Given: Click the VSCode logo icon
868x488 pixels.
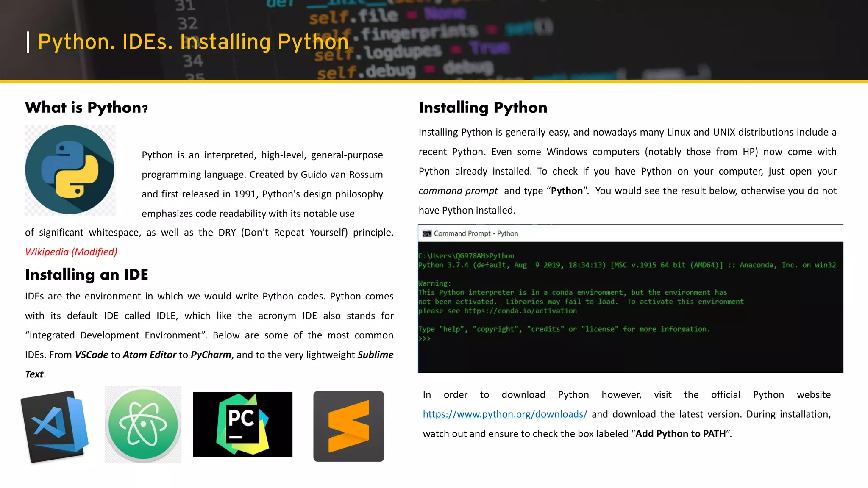Looking at the screenshot, I should click(55, 426).
